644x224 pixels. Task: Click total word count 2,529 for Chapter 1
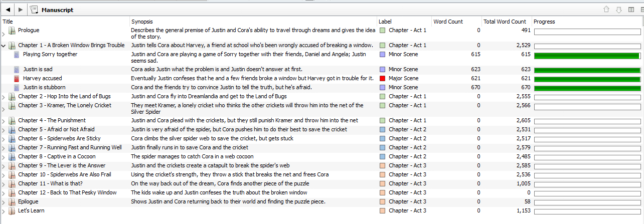523,46
